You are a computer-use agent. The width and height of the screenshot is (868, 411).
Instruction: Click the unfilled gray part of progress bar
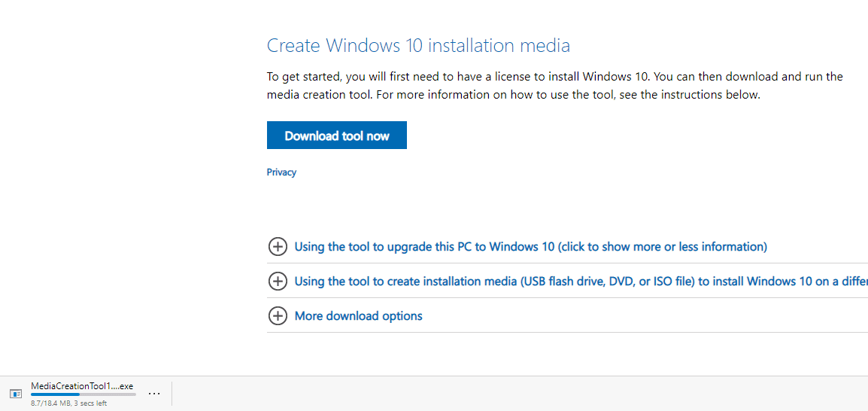(108, 394)
